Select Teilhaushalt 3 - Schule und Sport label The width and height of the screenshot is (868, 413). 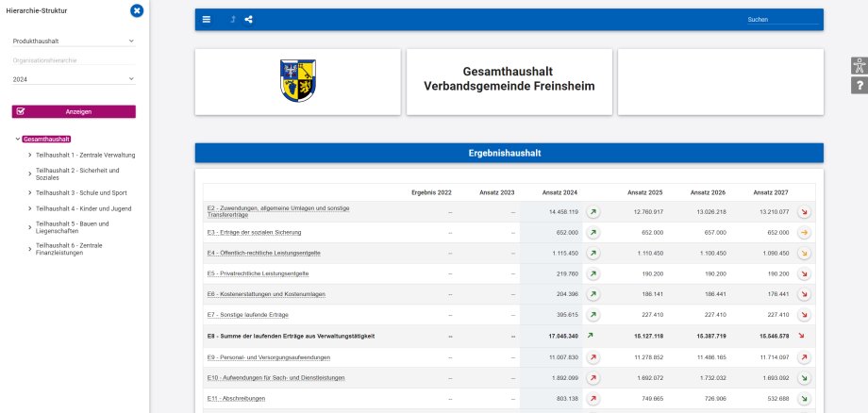click(81, 193)
